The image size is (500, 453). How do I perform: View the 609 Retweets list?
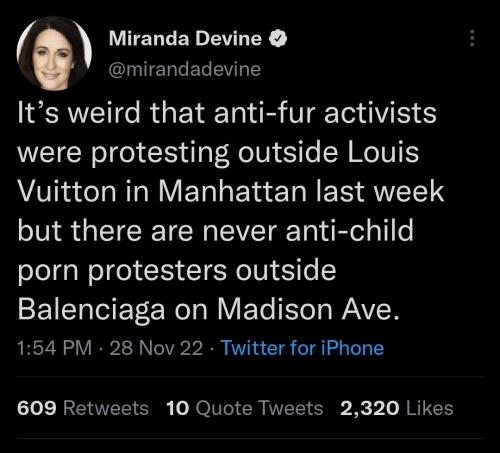pyautogui.click(x=83, y=408)
